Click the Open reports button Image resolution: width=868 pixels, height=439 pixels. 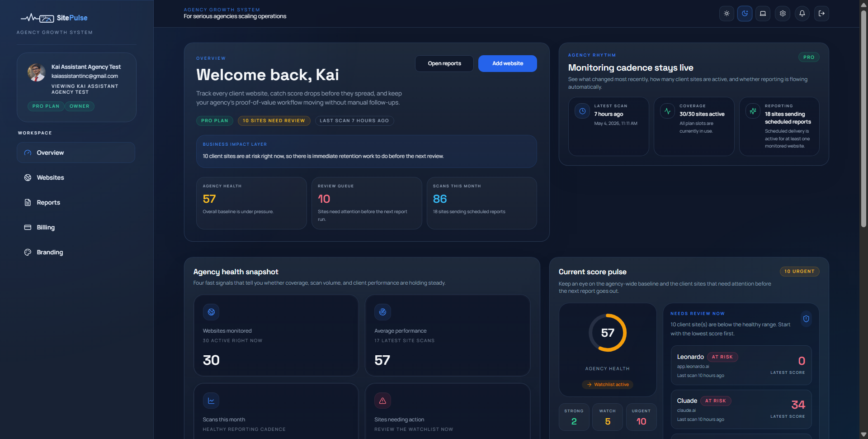[444, 63]
